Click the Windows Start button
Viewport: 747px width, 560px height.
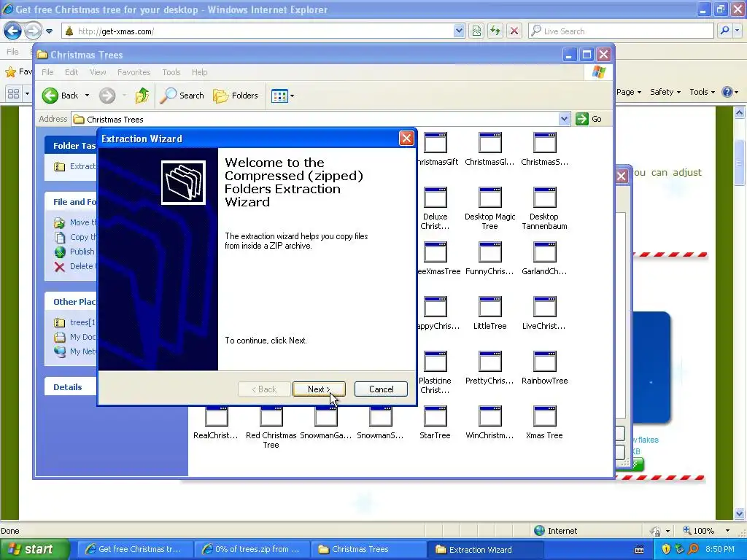(x=34, y=550)
